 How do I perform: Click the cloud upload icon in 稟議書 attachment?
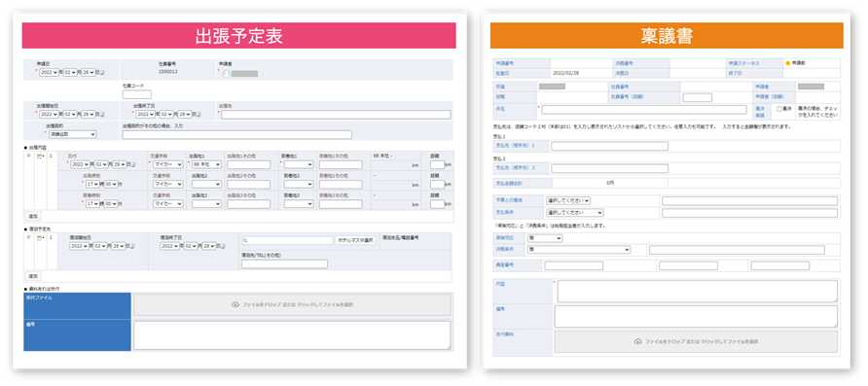tap(637, 341)
